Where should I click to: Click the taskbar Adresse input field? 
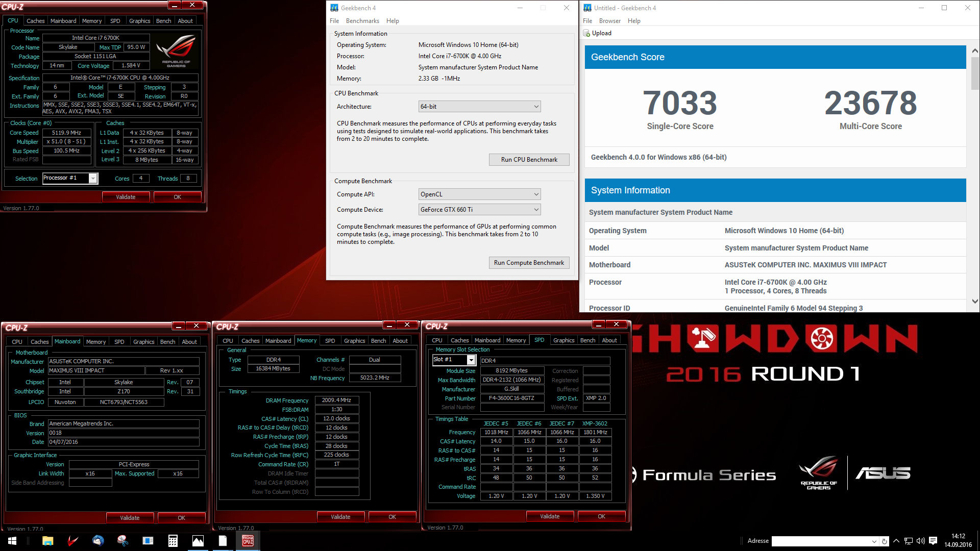[821, 541]
